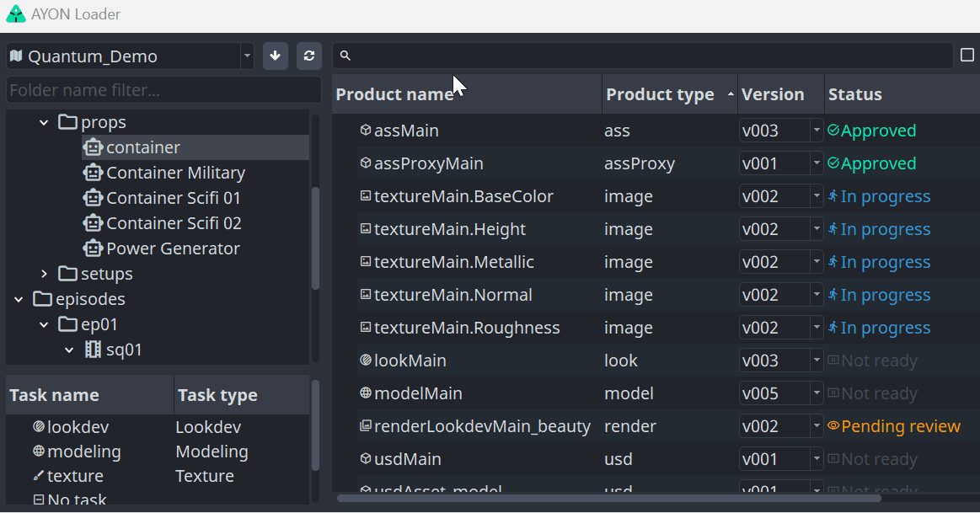Click the sq01 sequence film icon
The image size is (980, 513).
93,350
